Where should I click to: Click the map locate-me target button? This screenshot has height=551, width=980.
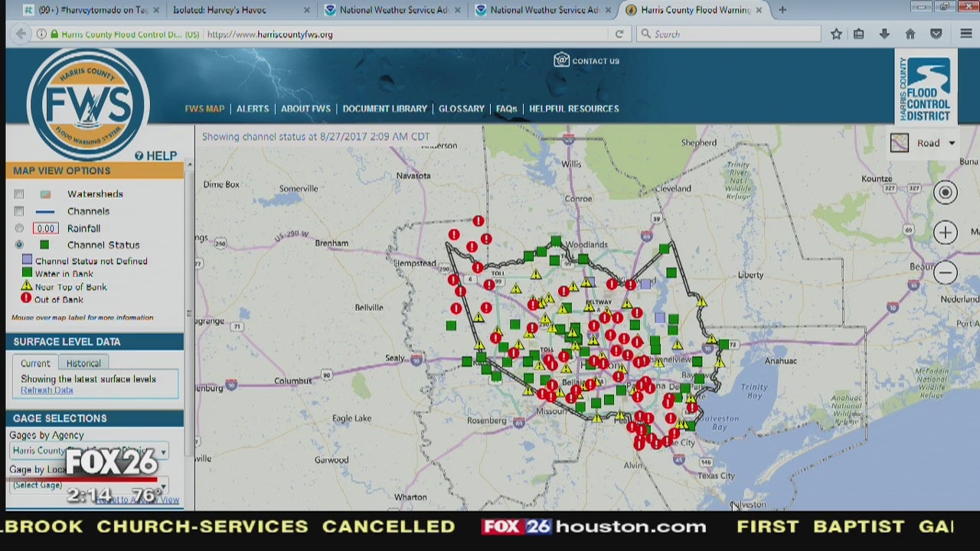[946, 193]
